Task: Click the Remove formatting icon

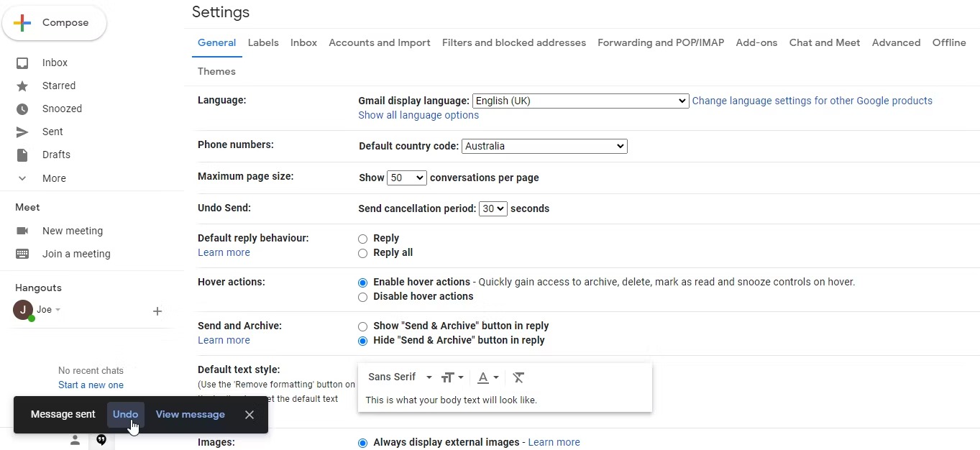Action: tap(518, 377)
